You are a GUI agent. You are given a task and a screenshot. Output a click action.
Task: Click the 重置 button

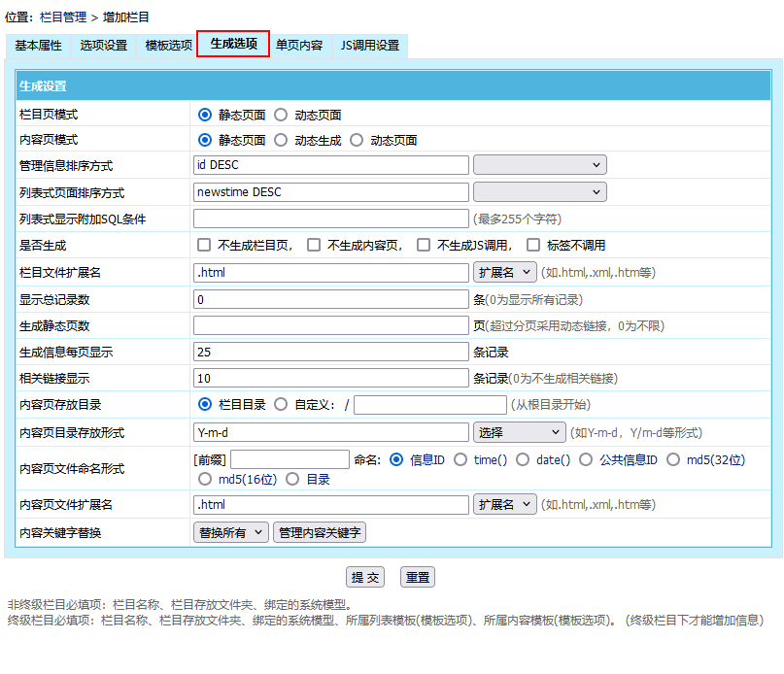[418, 577]
